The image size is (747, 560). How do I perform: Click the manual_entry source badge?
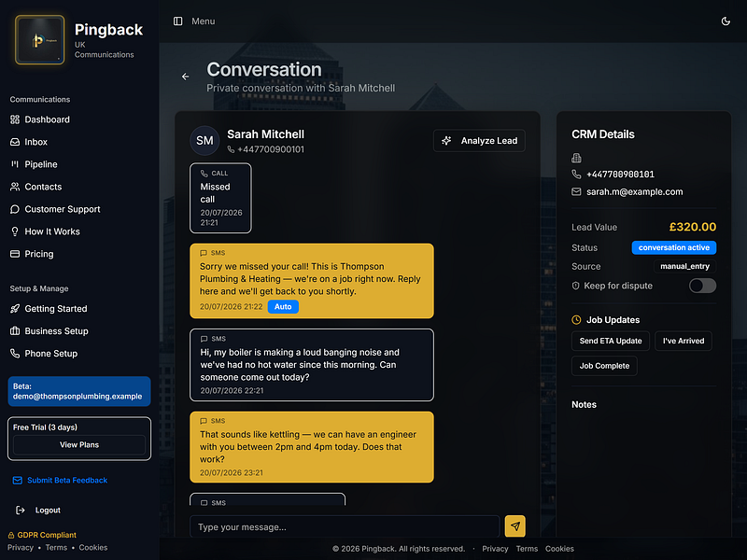click(684, 266)
